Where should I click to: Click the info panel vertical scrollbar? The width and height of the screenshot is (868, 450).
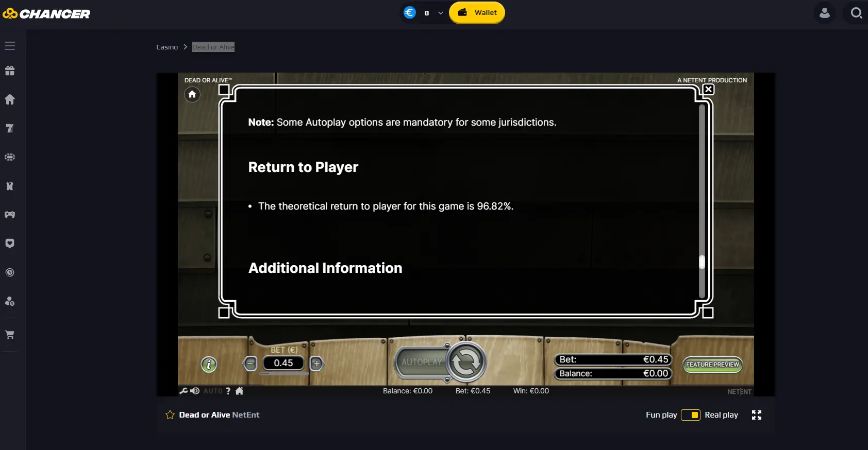tap(702, 202)
